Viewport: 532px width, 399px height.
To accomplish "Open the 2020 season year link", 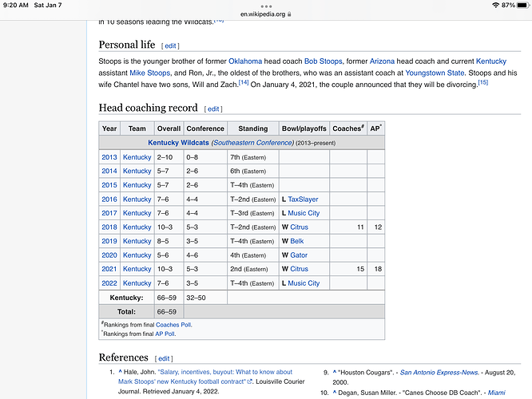I will tap(109, 255).
